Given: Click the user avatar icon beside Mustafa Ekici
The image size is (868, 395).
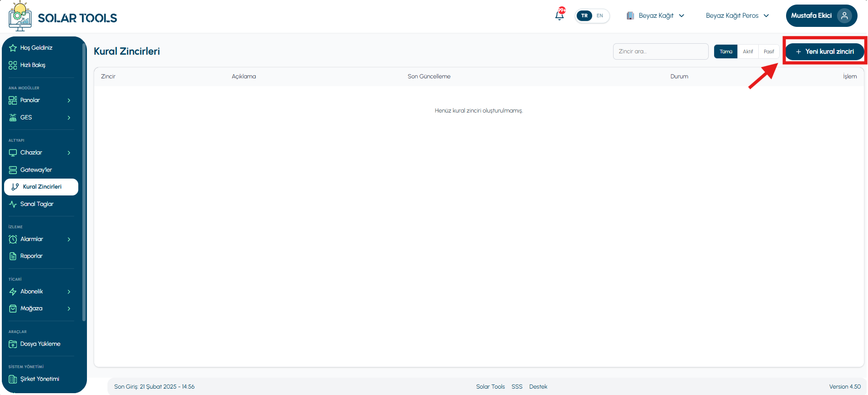Looking at the screenshot, I should click(x=844, y=15).
